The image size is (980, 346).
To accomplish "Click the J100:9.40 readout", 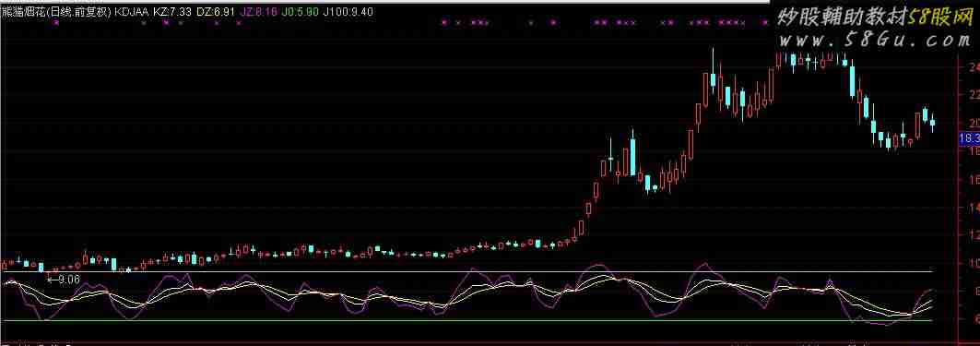I will click(348, 11).
